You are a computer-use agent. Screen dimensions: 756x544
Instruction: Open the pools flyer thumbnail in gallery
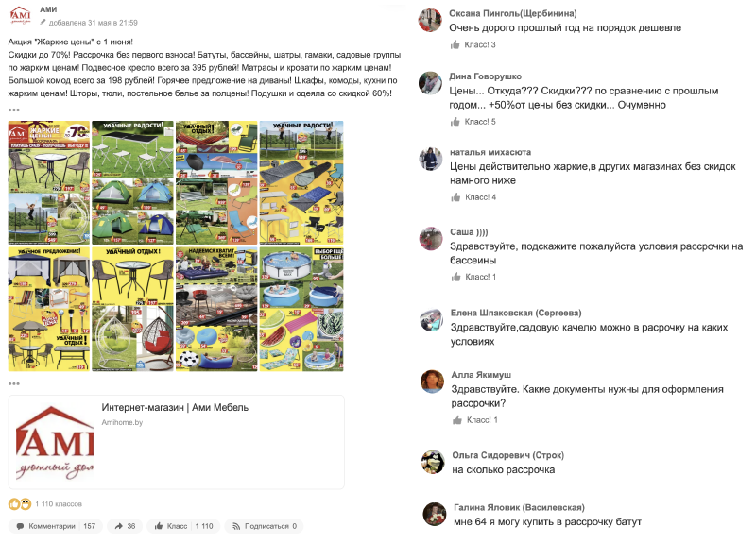click(301, 310)
